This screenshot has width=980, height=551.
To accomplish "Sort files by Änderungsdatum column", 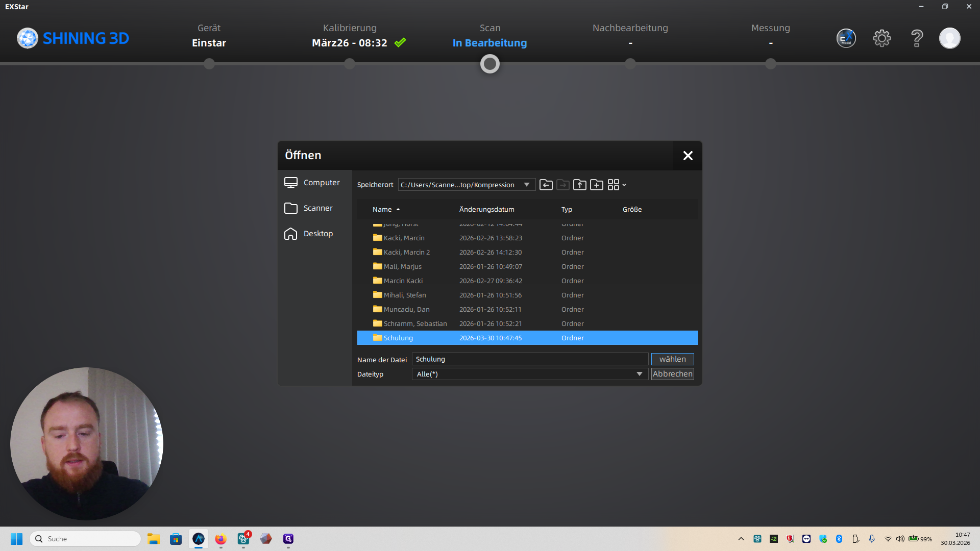I will click(x=486, y=210).
